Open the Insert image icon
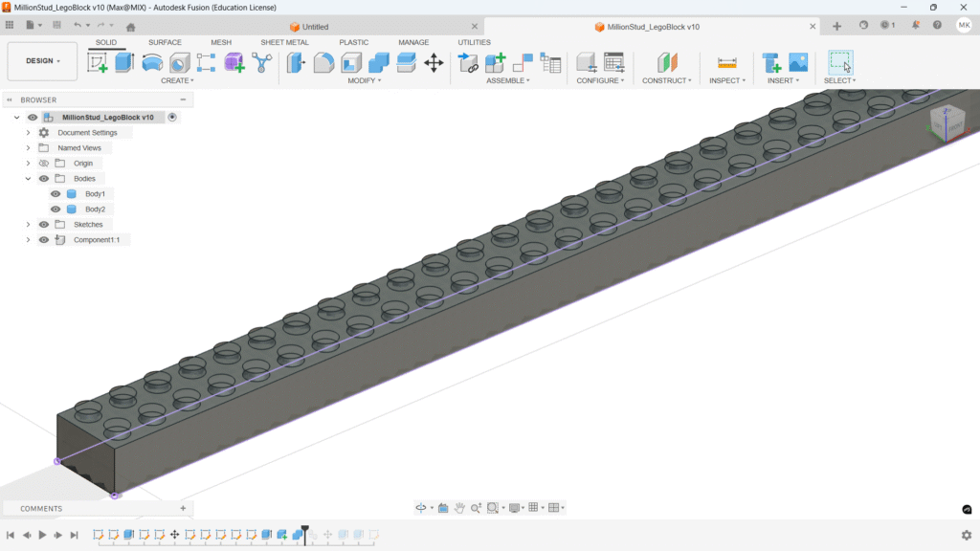Image resolution: width=980 pixels, height=551 pixels. (798, 63)
